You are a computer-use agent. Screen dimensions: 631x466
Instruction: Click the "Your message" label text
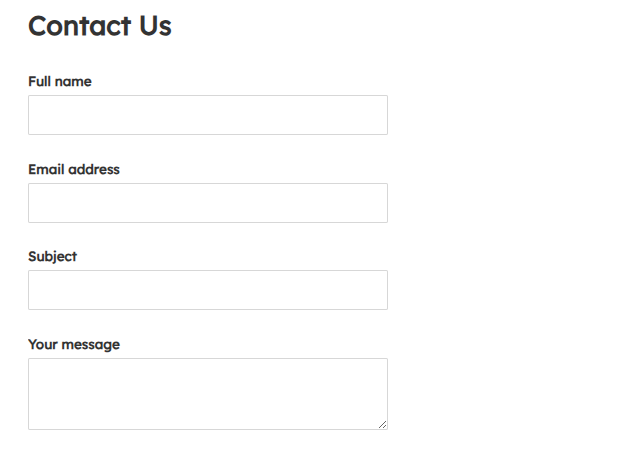(x=73, y=344)
